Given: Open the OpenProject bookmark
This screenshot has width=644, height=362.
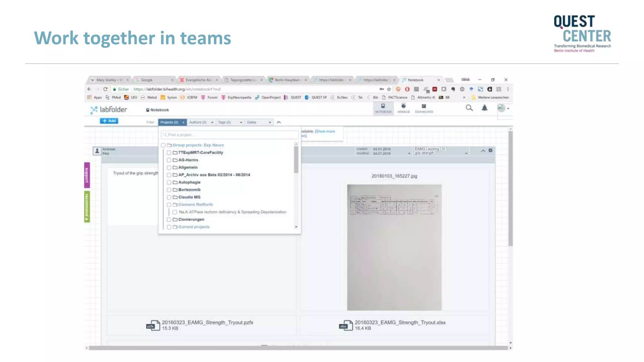Looking at the screenshot, I should (268, 97).
